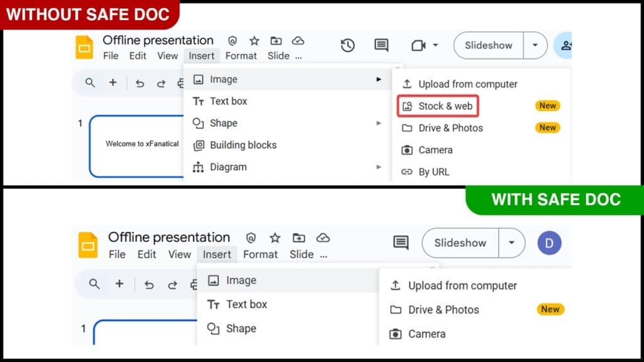Image resolution: width=644 pixels, height=362 pixels.
Task: Open the Move to folder icon
Action: pyautogui.click(x=275, y=40)
